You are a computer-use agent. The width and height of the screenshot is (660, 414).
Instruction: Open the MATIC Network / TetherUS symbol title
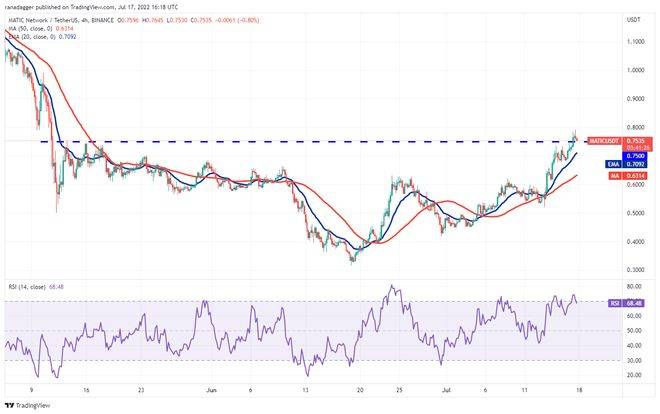pyautogui.click(x=59, y=18)
